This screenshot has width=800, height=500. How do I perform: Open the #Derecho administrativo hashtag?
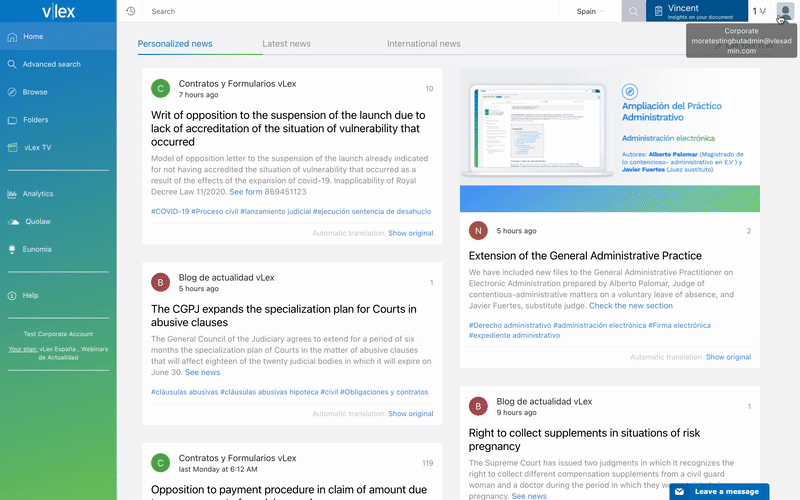pyautogui.click(x=510, y=325)
